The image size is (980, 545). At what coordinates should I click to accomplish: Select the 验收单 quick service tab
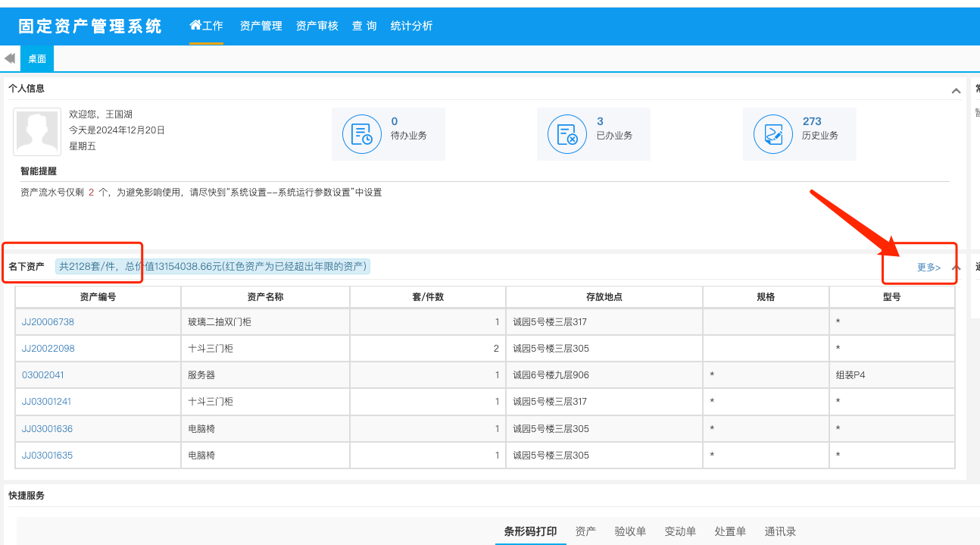click(630, 531)
